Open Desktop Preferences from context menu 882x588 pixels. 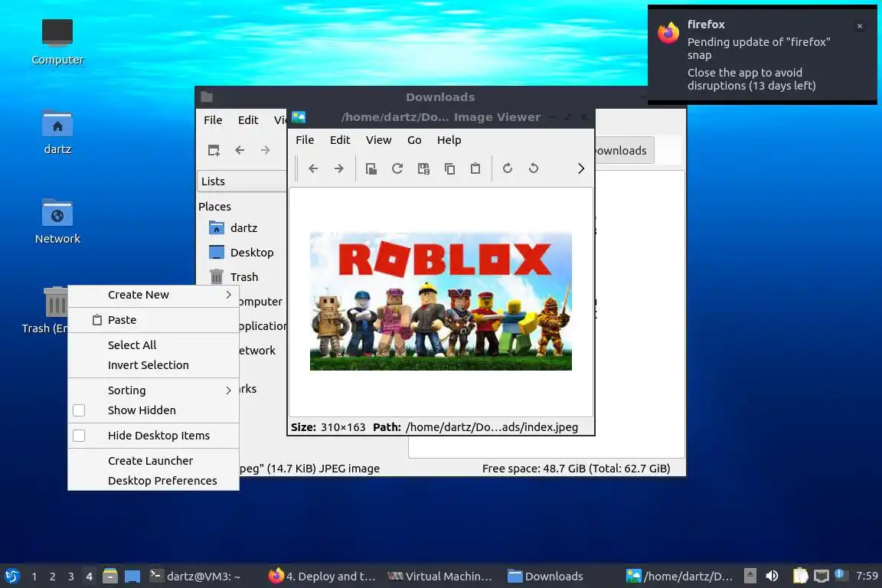(x=154, y=481)
